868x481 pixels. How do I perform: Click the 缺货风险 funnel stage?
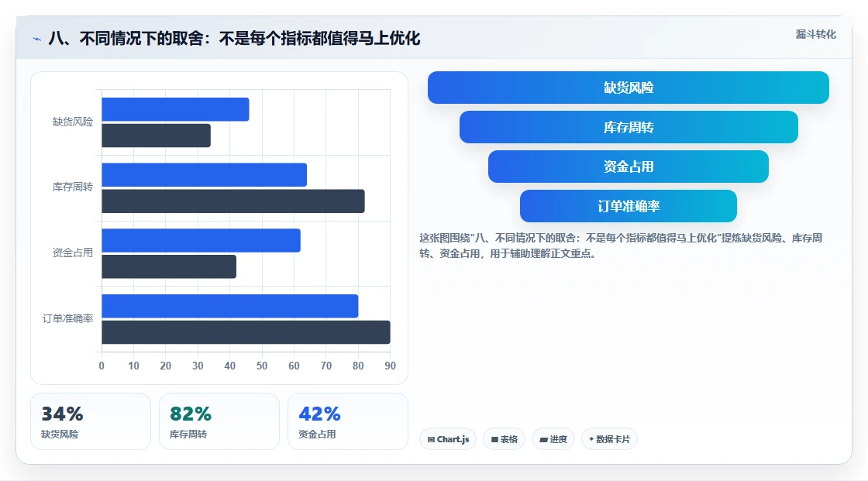coord(629,88)
